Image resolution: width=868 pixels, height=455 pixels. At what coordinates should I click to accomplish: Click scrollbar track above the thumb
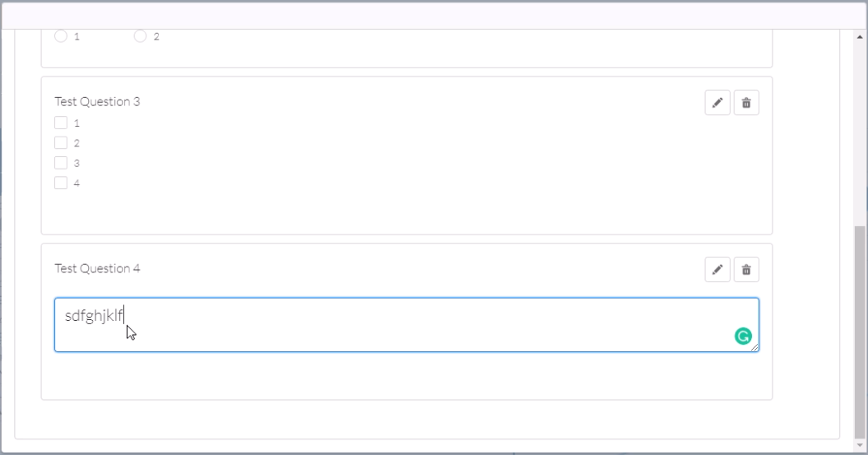click(860, 132)
